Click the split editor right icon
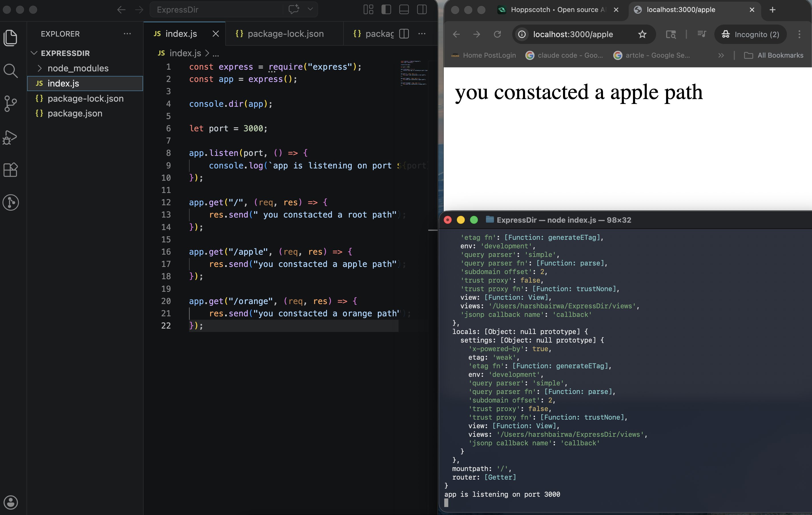The image size is (812, 515). [x=404, y=34]
